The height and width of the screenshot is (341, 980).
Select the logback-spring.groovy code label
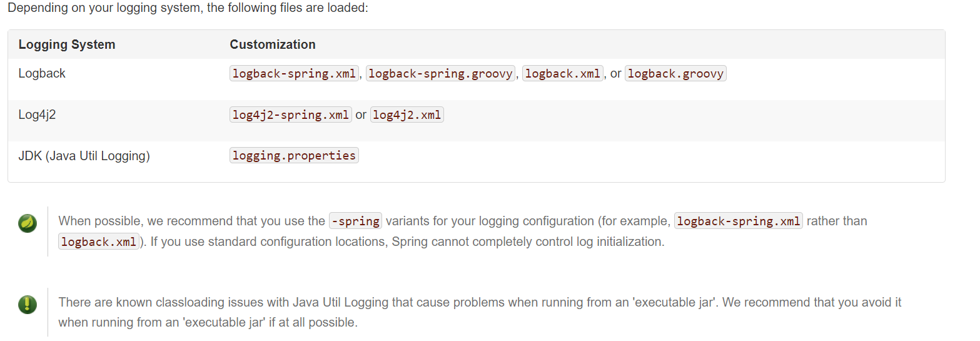pyautogui.click(x=441, y=73)
